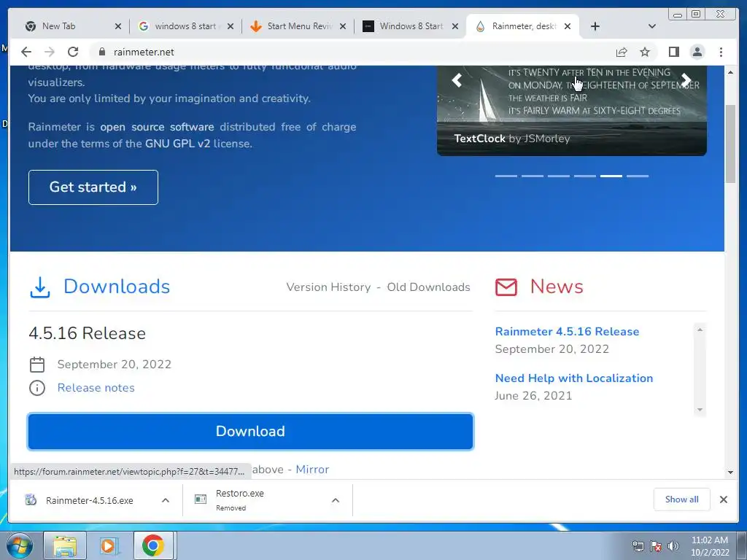Open the Rainmeter 4.5.16 Release news item

click(567, 332)
